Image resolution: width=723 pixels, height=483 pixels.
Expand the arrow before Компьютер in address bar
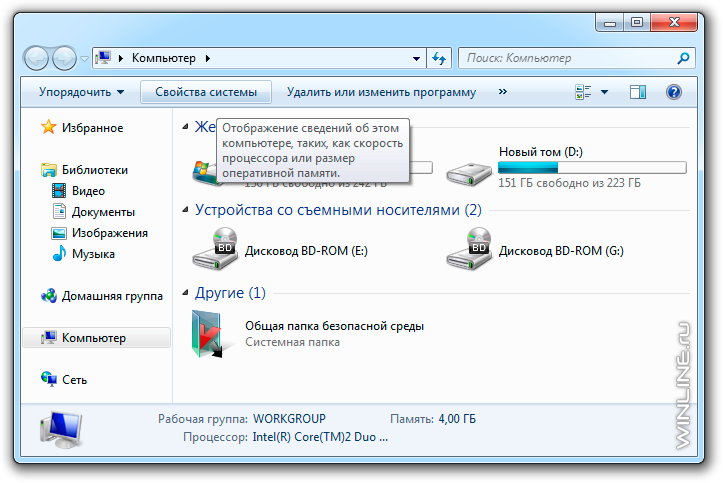point(121,59)
